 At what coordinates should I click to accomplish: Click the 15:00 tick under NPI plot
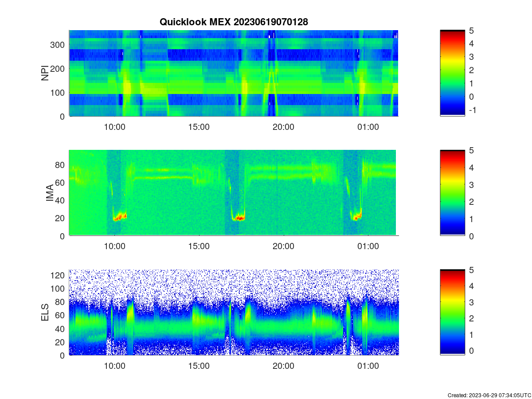pyautogui.click(x=199, y=127)
